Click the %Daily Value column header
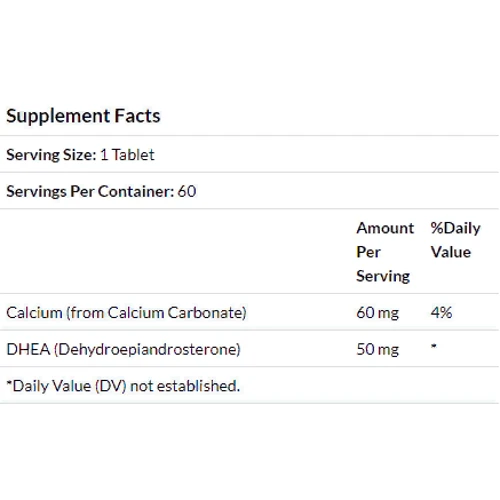 click(x=455, y=240)
